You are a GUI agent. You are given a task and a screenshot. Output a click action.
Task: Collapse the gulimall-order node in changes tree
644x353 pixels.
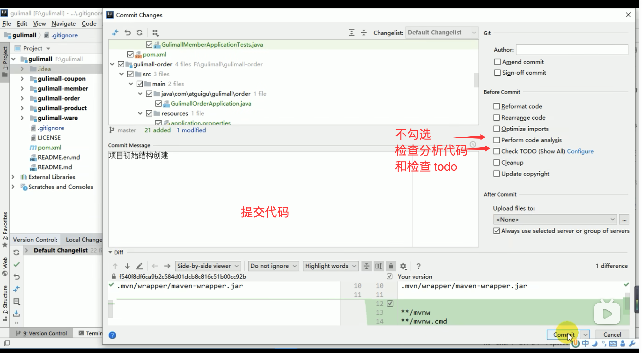[112, 64]
